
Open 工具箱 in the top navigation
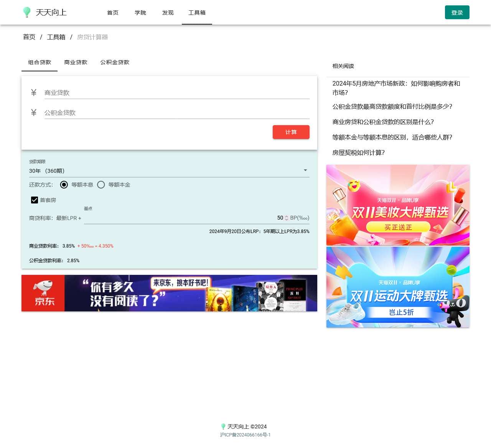(x=197, y=13)
